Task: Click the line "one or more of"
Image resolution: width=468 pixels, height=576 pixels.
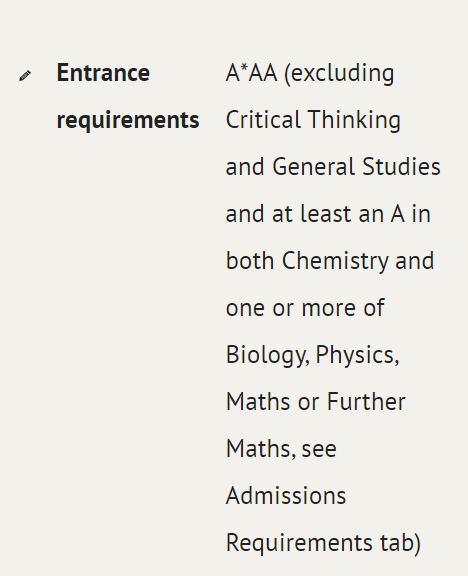Action: tap(305, 308)
